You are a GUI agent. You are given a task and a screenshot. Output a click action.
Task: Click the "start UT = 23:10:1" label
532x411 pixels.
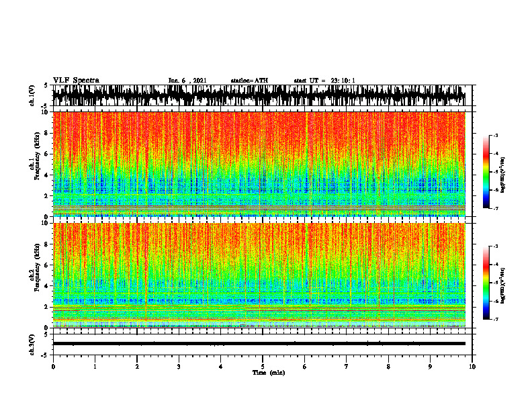324,81
